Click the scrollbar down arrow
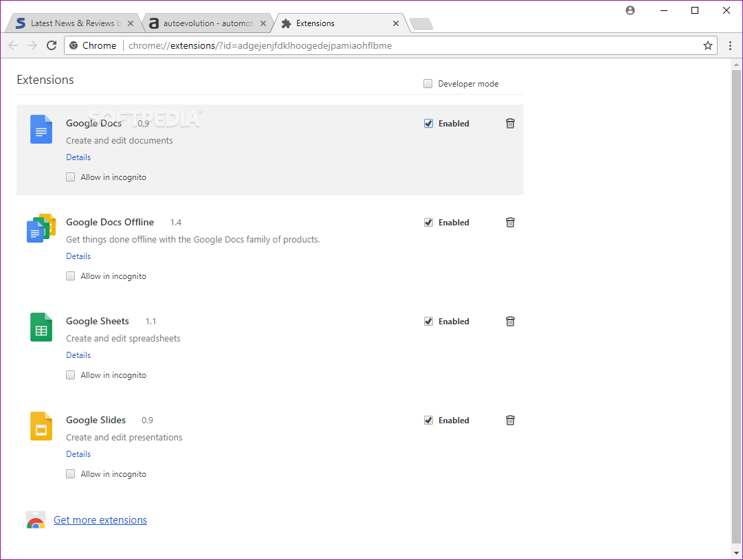 [x=736, y=553]
